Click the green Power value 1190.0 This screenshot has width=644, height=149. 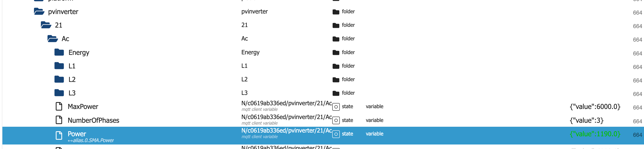[x=595, y=134]
